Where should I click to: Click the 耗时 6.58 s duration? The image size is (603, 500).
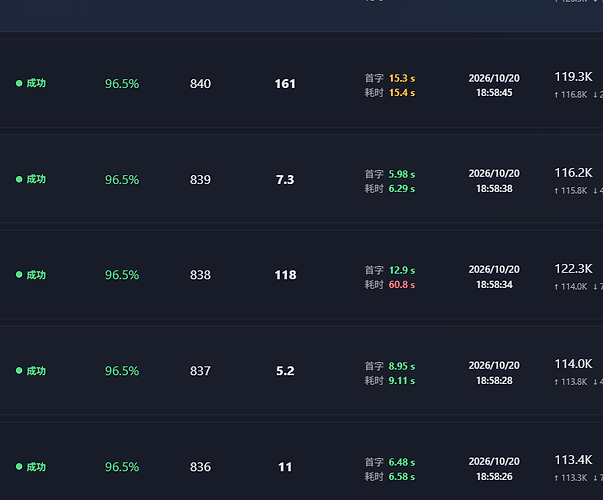390,477
